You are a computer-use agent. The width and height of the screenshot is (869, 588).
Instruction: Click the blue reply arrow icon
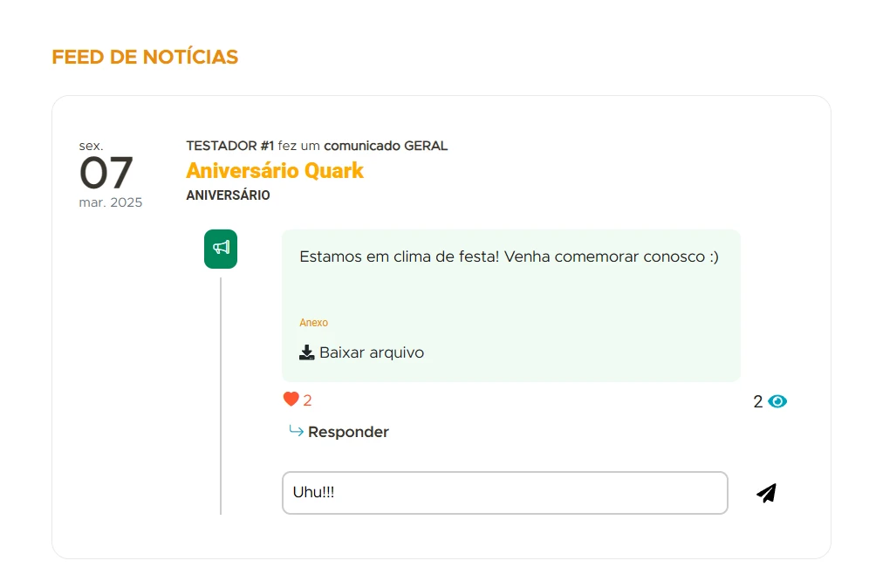296,431
